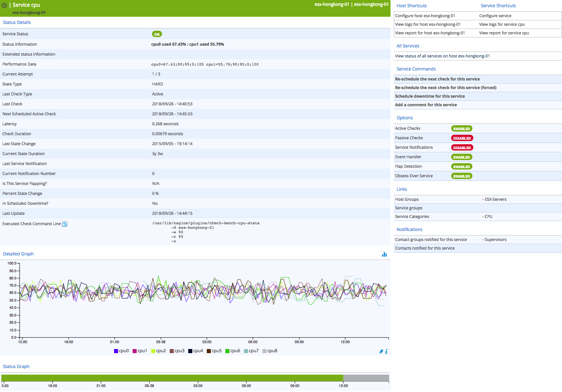562x392 pixels.
Task: Open the bar chart icon in Detailed Graph
Action: (384, 254)
